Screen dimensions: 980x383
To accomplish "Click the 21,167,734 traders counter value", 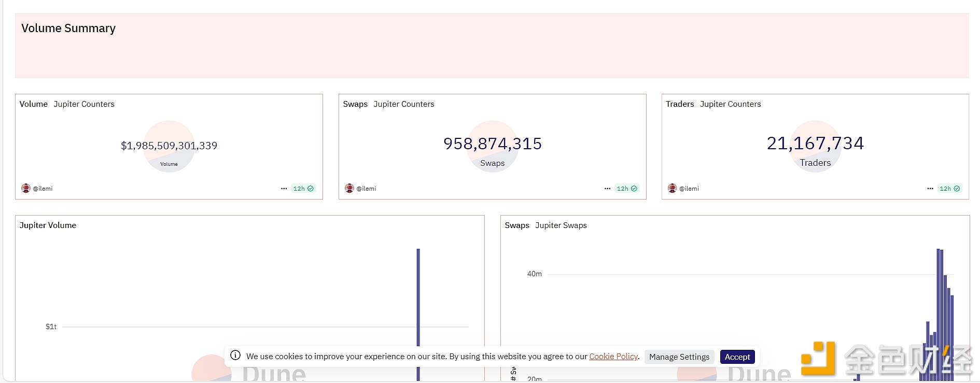I will coord(816,143).
